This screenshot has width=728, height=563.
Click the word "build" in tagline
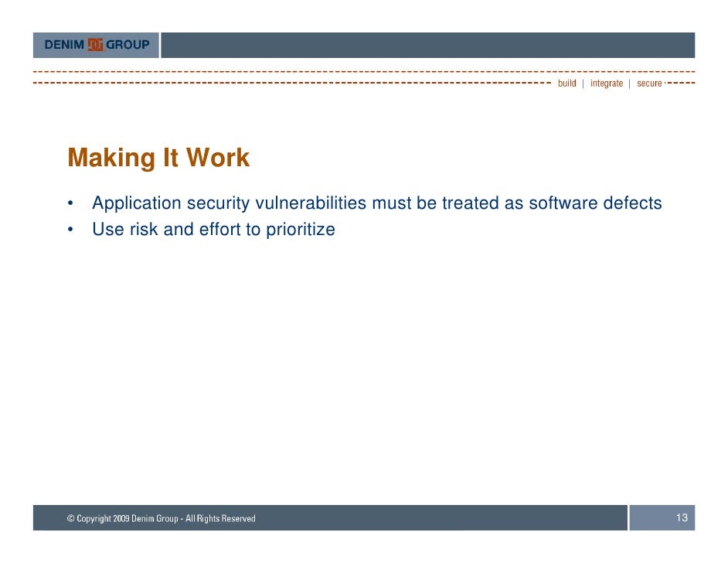(x=567, y=84)
